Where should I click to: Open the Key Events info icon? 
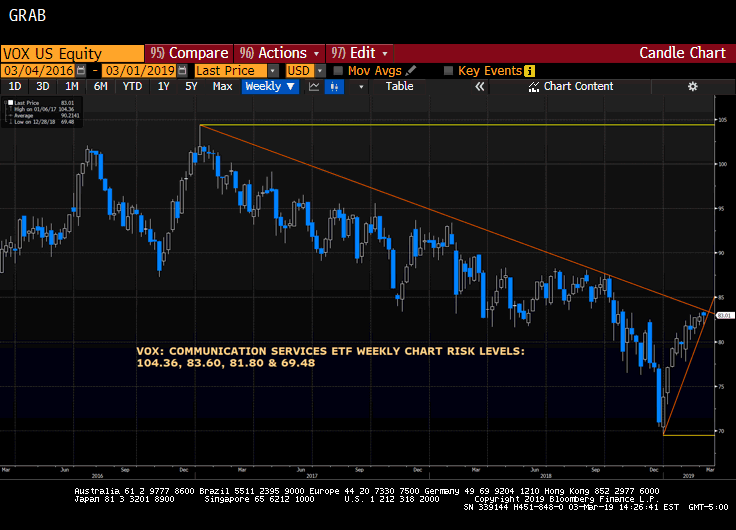tap(529, 71)
